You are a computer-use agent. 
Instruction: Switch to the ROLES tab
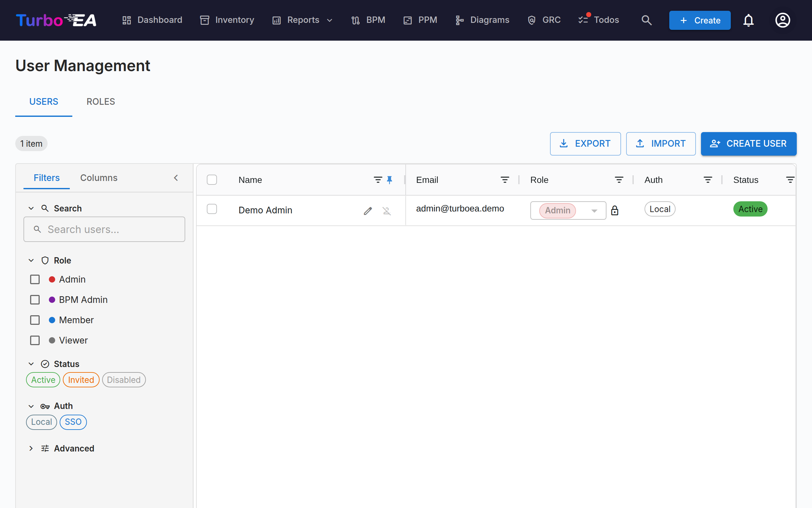pos(101,102)
